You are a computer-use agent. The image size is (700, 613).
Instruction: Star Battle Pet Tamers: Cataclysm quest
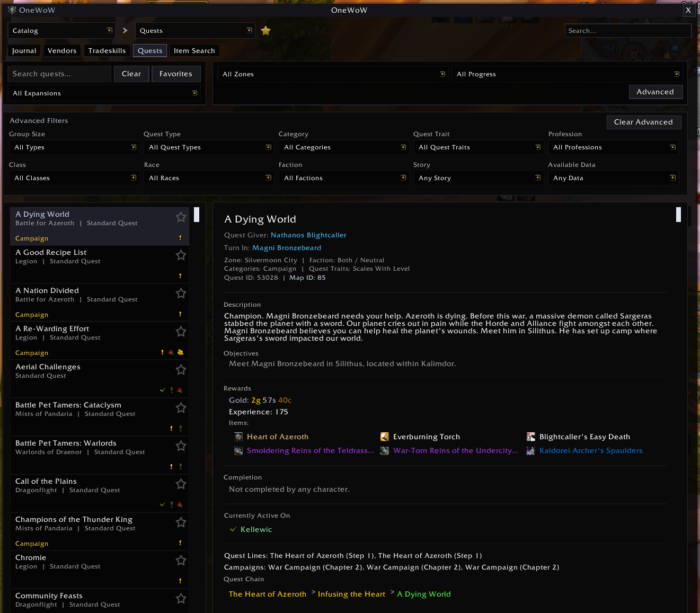(181, 408)
